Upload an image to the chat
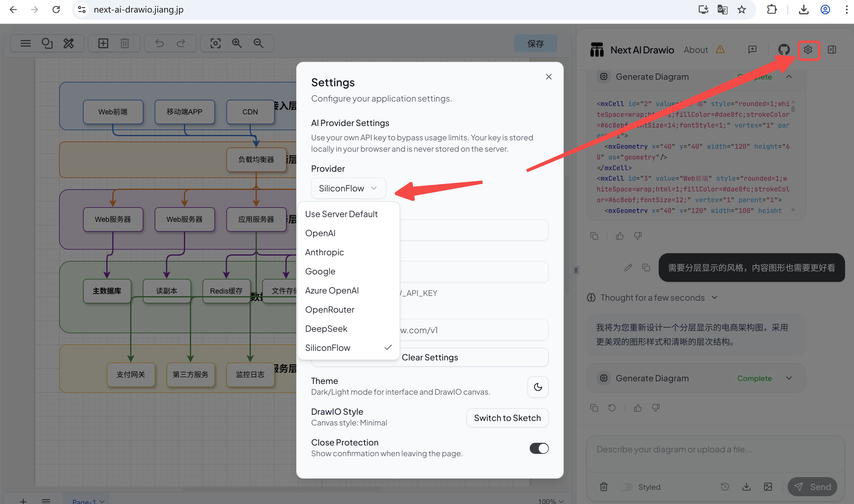Image resolution: width=854 pixels, height=504 pixels. (768, 487)
